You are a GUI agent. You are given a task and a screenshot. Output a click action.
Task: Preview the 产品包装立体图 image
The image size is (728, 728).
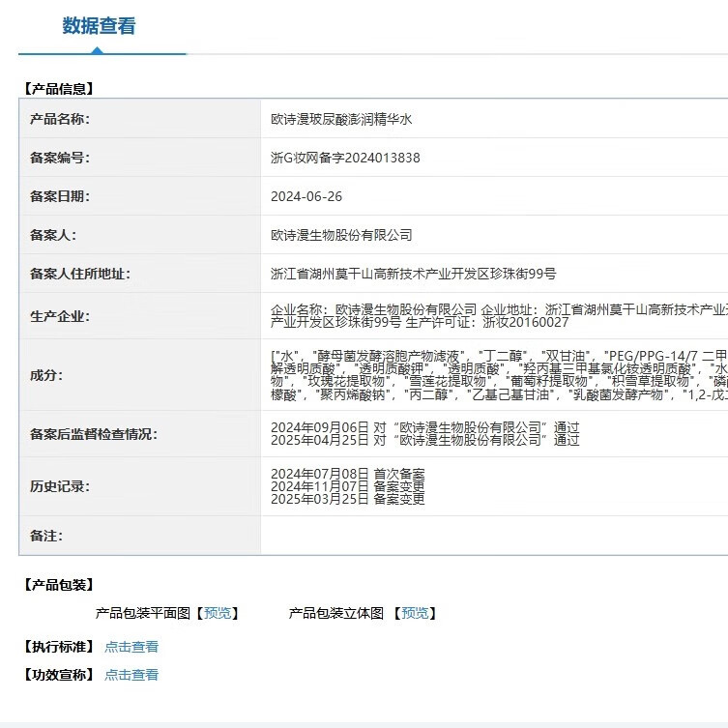(x=415, y=613)
